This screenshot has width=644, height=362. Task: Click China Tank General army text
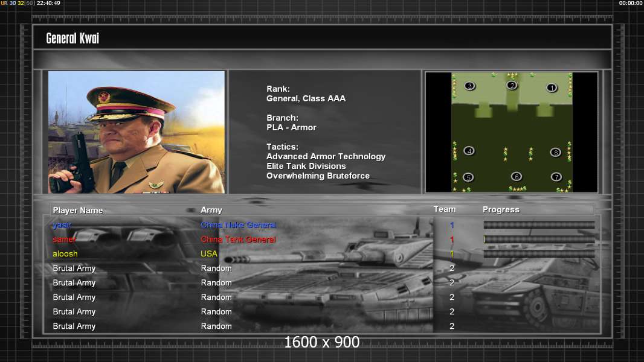(x=238, y=240)
